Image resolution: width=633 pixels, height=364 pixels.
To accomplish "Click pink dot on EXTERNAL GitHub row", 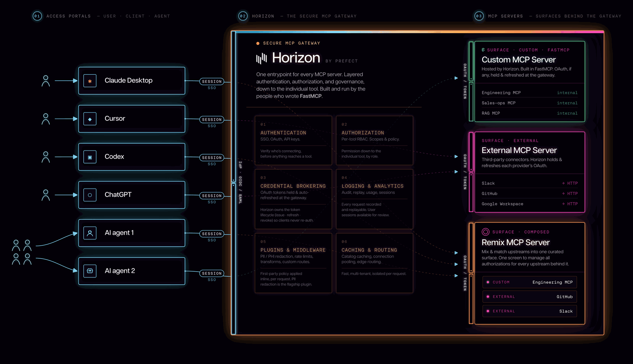I will pyautogui.click(x=488, y=297).
